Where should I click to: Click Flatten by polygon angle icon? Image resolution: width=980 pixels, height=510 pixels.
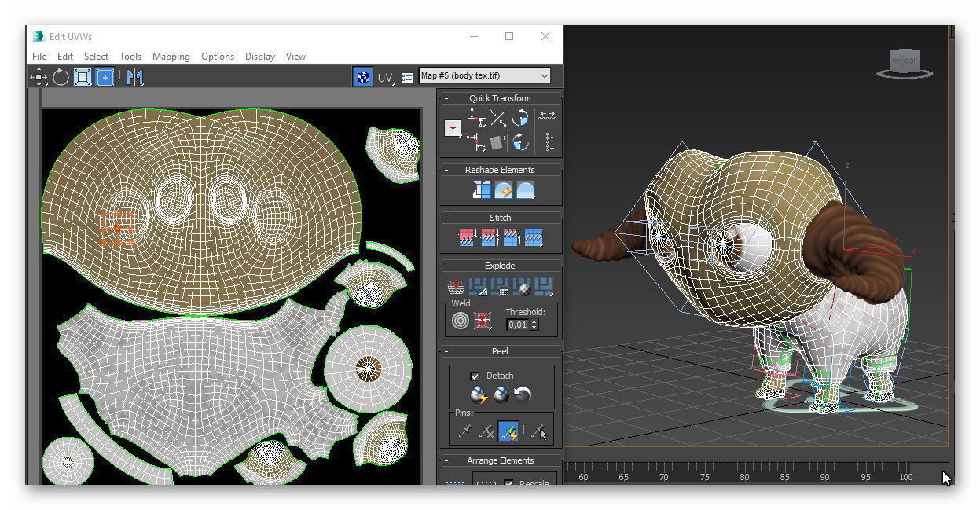point(478,287)
